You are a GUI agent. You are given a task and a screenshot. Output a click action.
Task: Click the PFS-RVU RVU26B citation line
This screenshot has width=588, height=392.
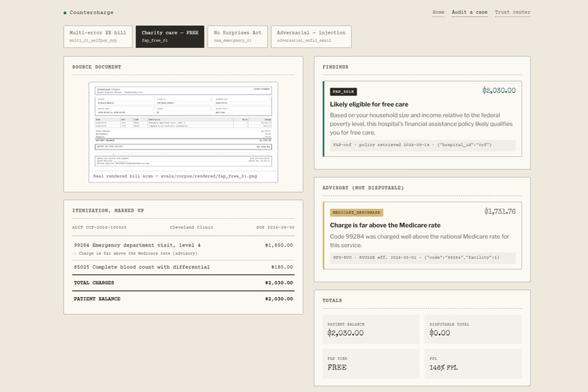422,258
